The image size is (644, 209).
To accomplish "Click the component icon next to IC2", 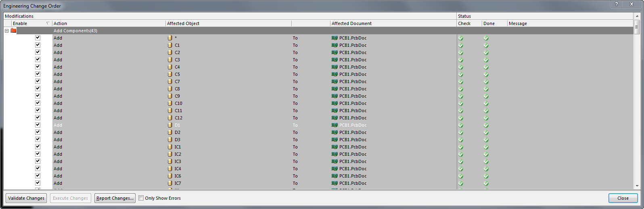I will click(170, 154).
